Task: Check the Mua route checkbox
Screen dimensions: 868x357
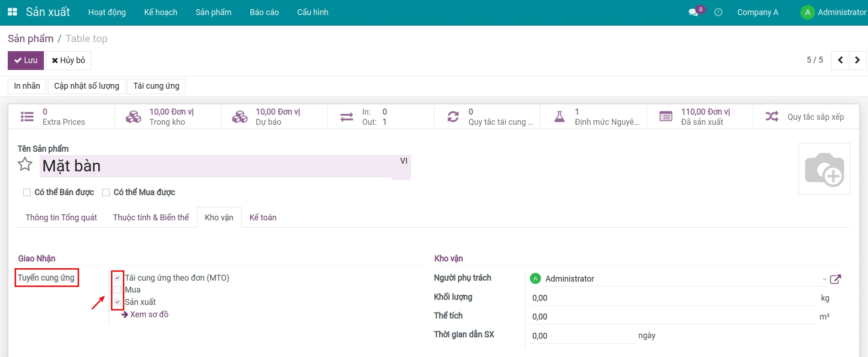Action: tap(117, 290)
